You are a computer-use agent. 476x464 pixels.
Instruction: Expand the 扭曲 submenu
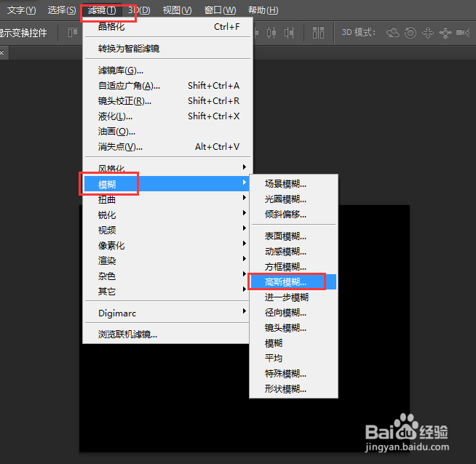(167, 199)
